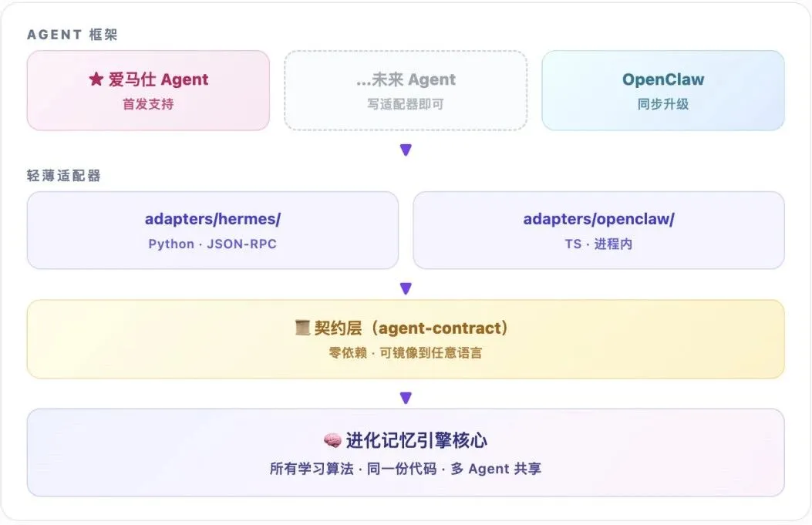Click the 首发支持 subtitle text
Image resolution: width=812 pixels, height=525 pixels.
(x=148, y=104)
